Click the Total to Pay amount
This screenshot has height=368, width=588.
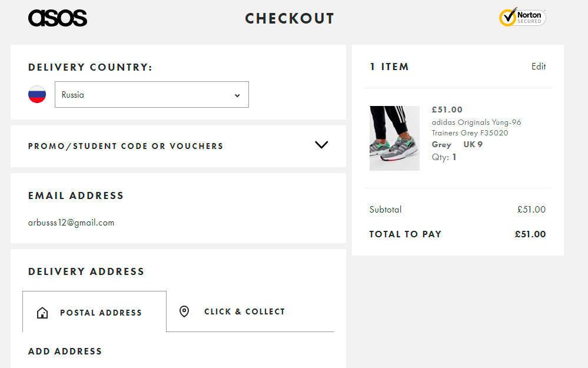click(x=530, y=234)
